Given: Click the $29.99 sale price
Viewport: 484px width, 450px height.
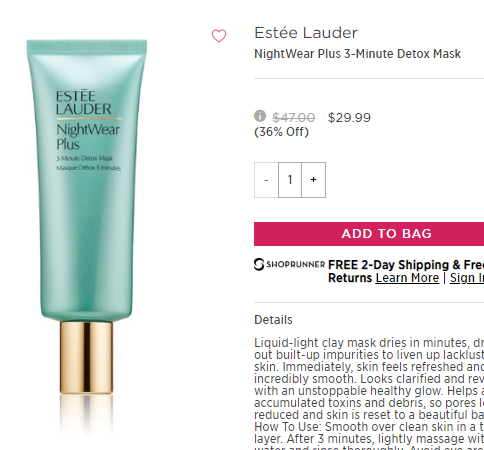Looking at the screenshot, I should tap(349, 118).
